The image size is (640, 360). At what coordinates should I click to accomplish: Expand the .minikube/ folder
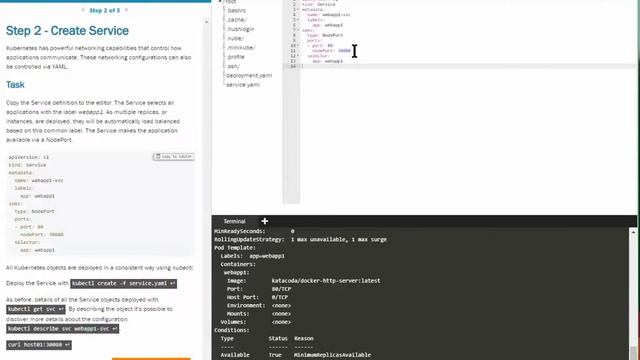click(x=241, y=48)
